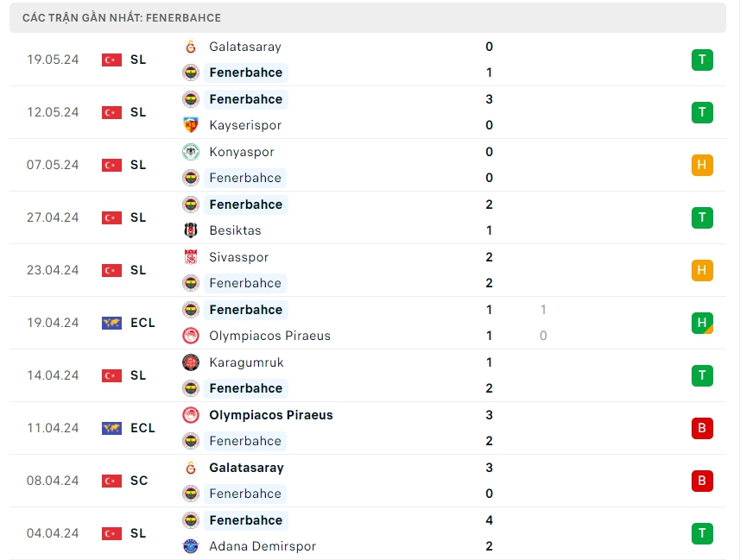Open Besiktas team link
Viewport: 740px width, 560px height.
coord(235,230)
